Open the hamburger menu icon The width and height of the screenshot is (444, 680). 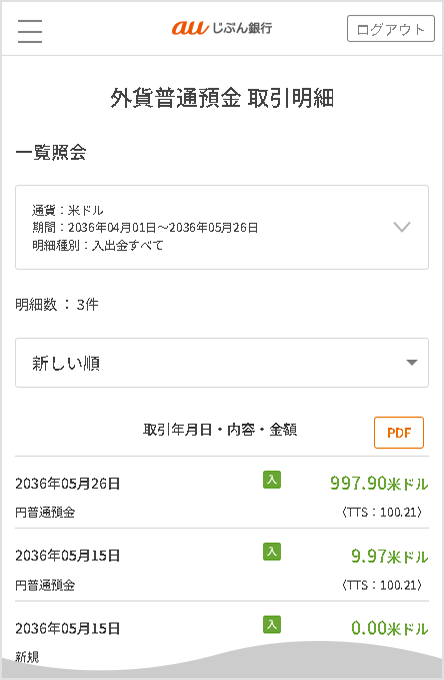pos(30,31)
